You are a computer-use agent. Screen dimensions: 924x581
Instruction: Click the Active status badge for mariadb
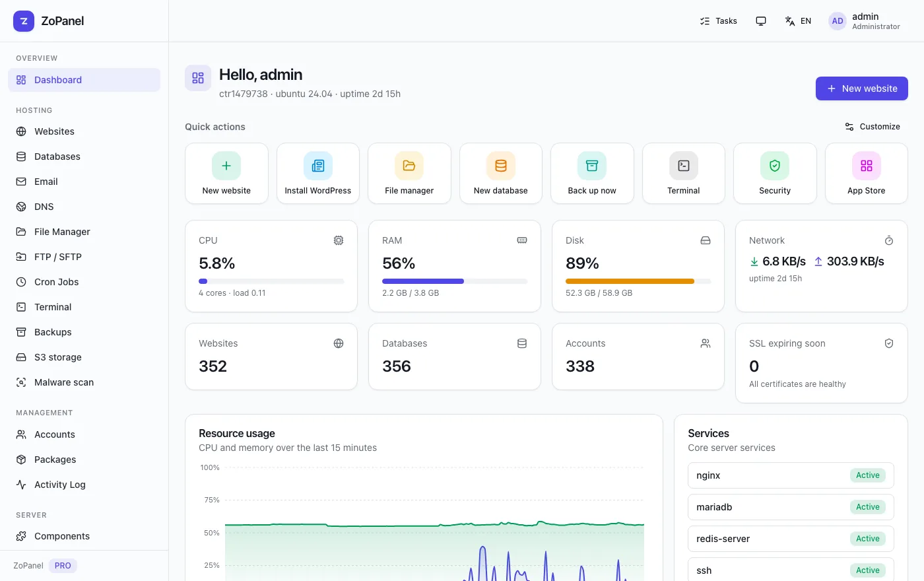(868, 507)
